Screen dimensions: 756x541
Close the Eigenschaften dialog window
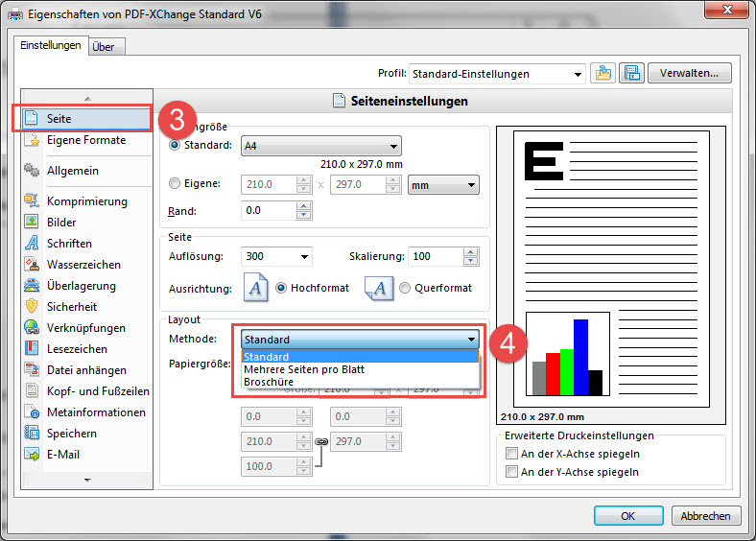[727, 10]
